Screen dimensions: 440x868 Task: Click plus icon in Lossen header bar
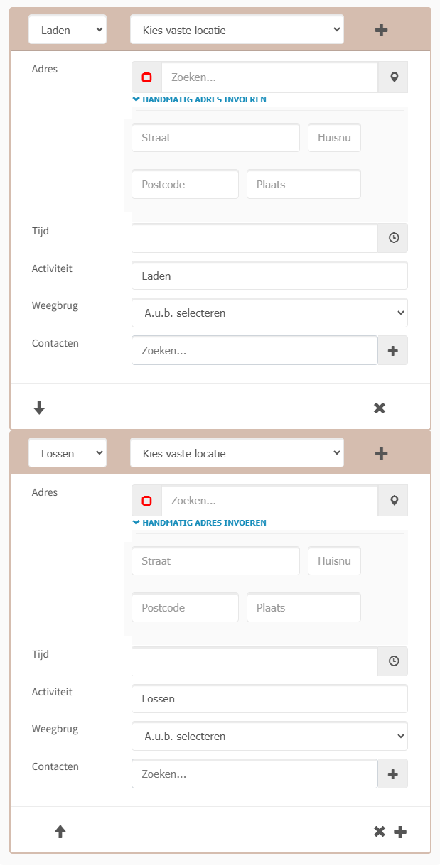381,453
